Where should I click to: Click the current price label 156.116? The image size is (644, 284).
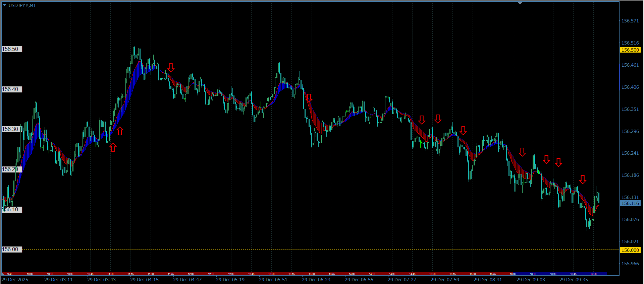pos(630,203)
